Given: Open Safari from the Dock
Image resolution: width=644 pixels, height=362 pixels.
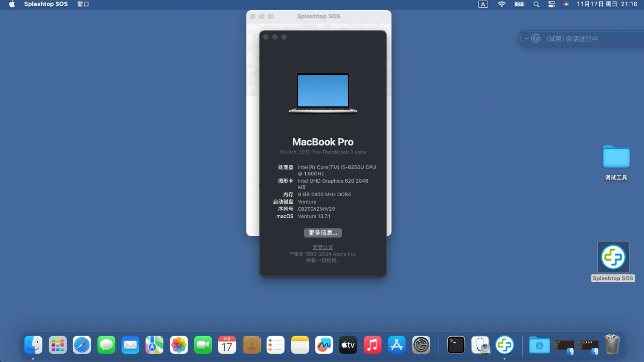Looking at the screenshot, I should pyautogui.click(x=82, y=345).
